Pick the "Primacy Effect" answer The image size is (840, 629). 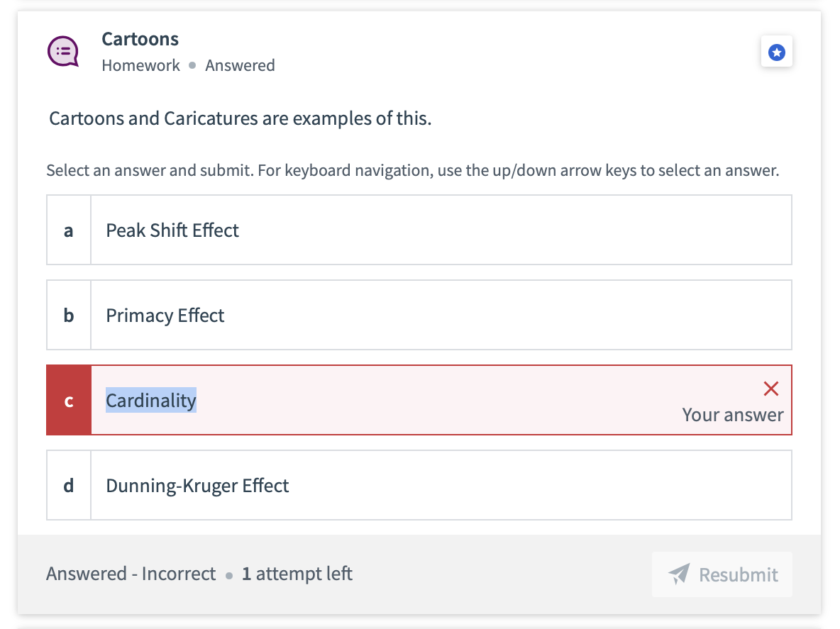(165, 316)
